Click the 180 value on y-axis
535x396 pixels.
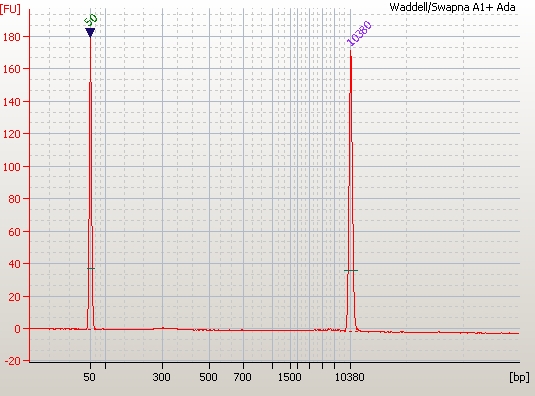point(12,36)
